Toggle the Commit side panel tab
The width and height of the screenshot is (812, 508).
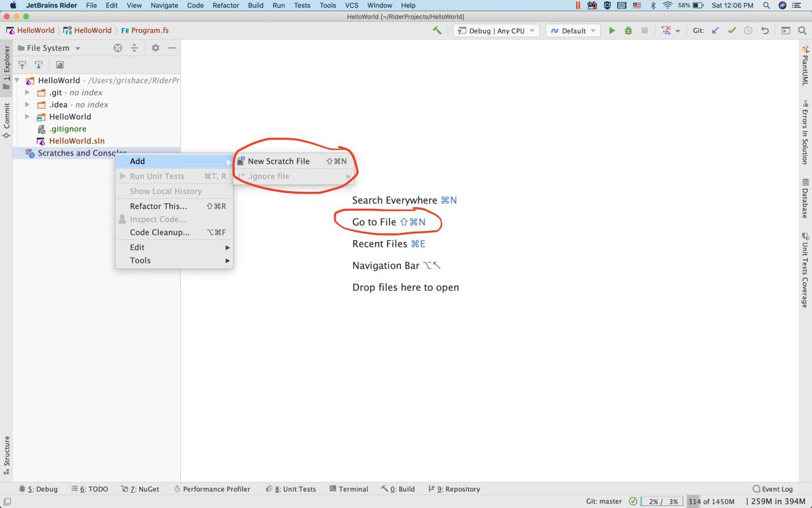(x=7, y=121)
